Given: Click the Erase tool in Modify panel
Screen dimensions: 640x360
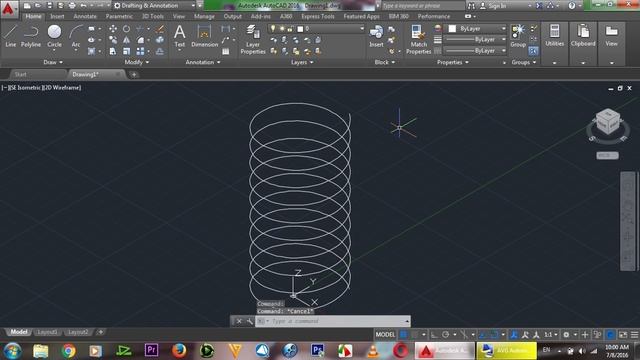Looking at the screenshot, I should (160, 29).
